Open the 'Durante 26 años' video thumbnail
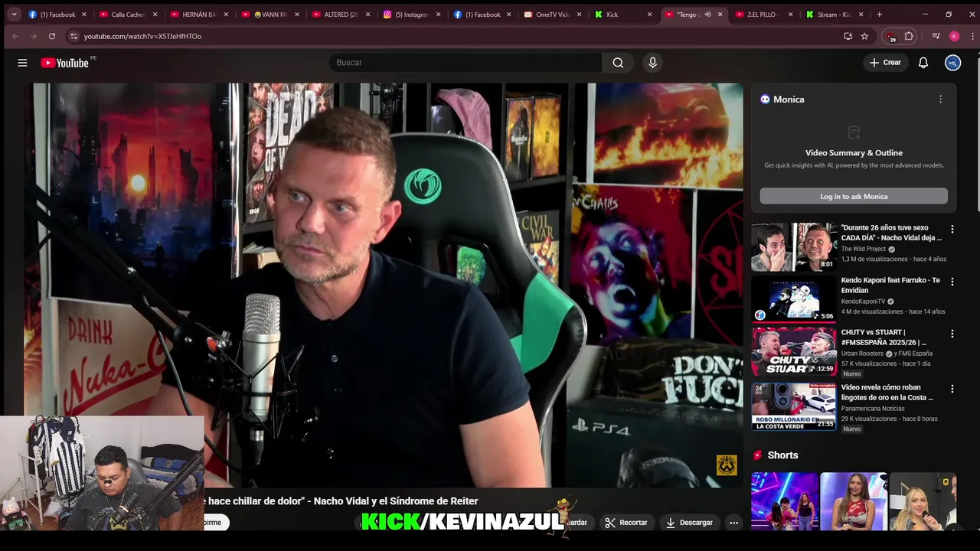Screen dimensions: 980x551 click(x=793, y=247)
